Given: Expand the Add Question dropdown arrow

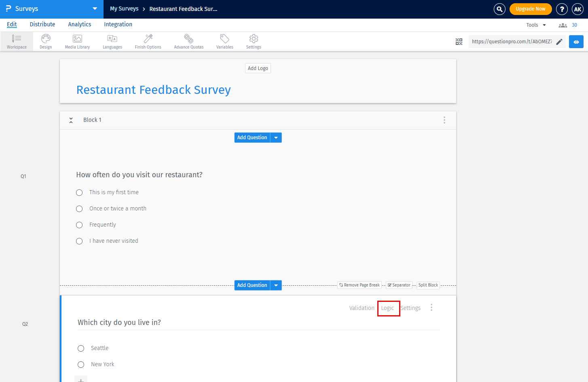Looking at the screenshot, I should [x=276, y=138].
